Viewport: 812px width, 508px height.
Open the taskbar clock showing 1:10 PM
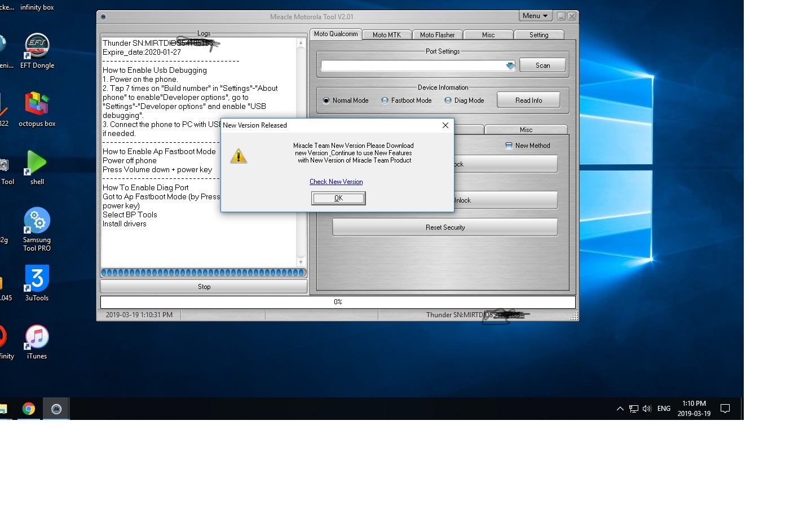pos(694,409)
